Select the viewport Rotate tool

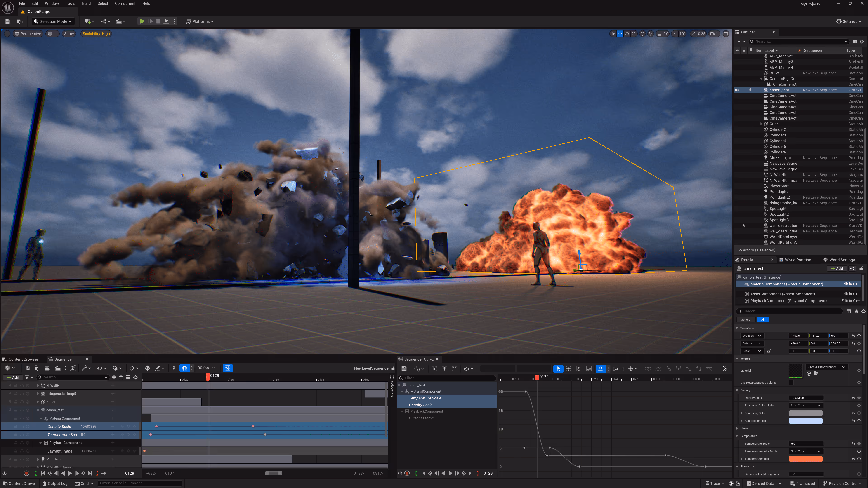627,34
